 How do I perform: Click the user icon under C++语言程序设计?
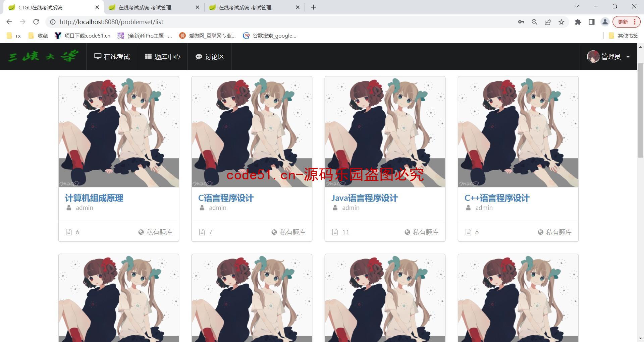tap(468, 208)
